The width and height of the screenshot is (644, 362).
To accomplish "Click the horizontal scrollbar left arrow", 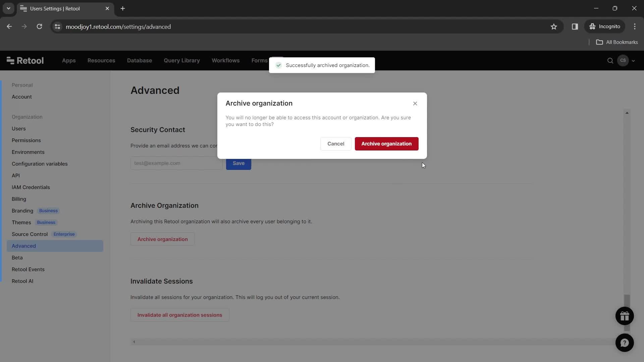I will (134, 342).
